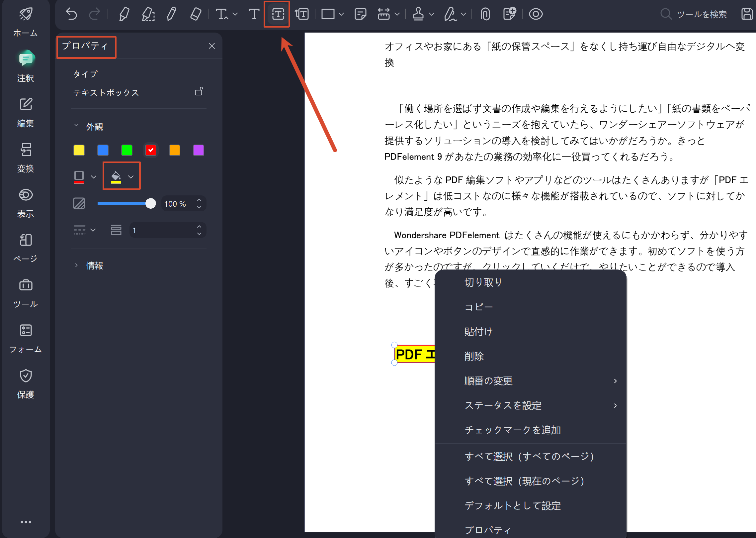The height and width of the screenshot is (538, 756).
Task: Open the shape tool dropdown arrow
Action: (341, 14)
